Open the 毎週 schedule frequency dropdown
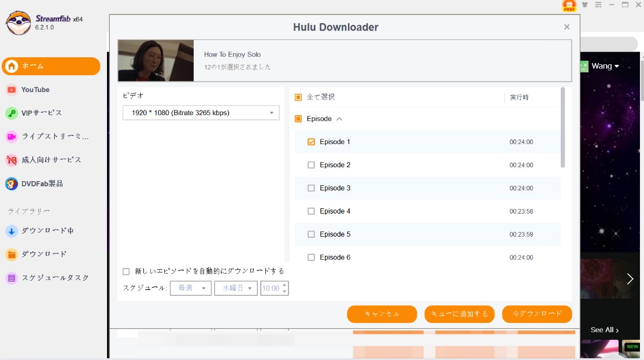The width and height of the screenshot is (644, 360). pyautogui.click(x=191, y=288)
